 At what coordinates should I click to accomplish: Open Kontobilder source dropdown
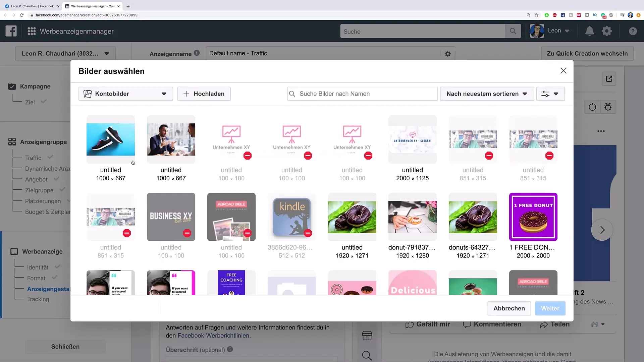126,94
